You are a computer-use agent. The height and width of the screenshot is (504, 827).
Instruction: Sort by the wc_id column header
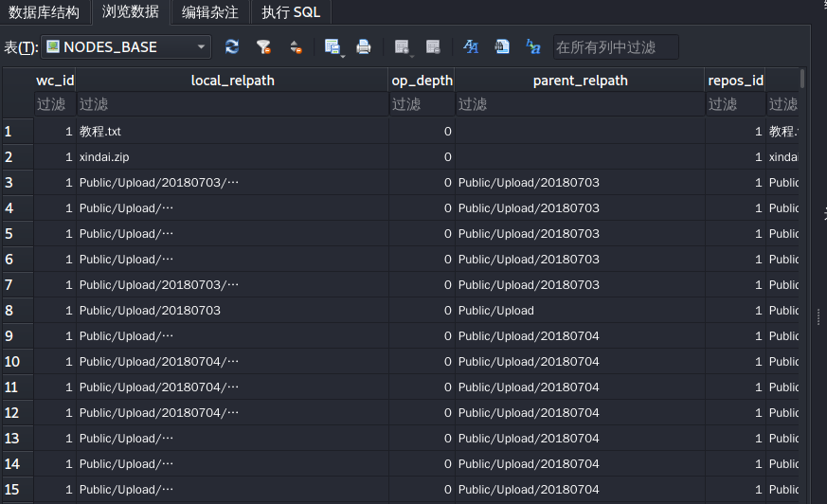(55, 81)
